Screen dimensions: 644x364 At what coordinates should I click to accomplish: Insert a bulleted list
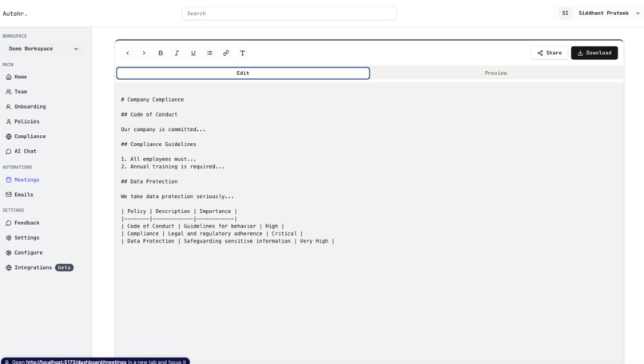click(x=209, y=53)
